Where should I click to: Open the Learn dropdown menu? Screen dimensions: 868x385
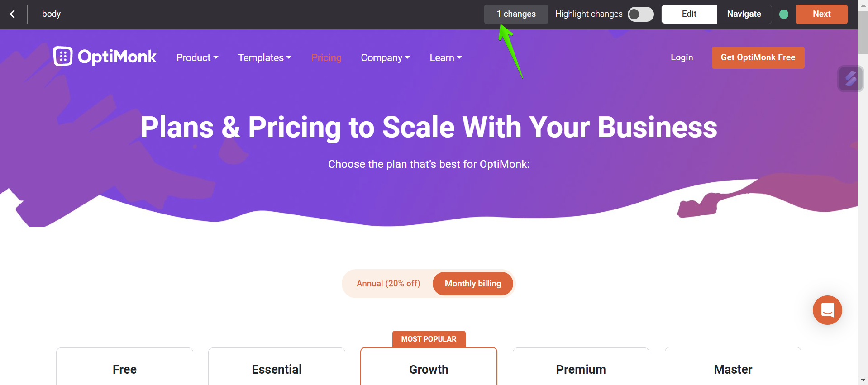[446, 58]
